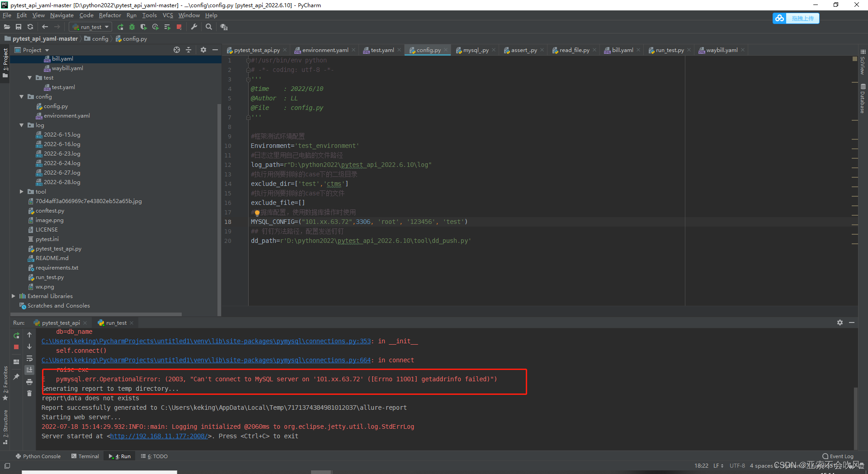
Task: Click the LF line separator selector
Action: pyautogui.click(x=718, y=466)
